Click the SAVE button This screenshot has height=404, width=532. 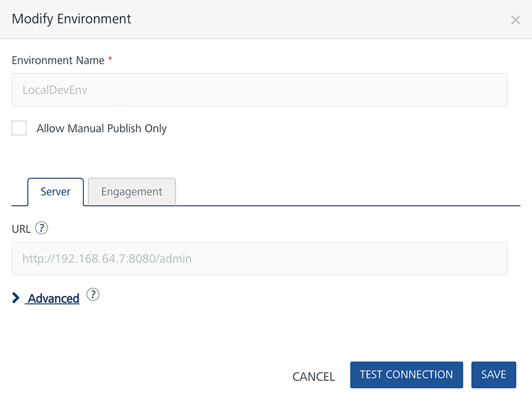pyautogui.click(x=494, y=375)
